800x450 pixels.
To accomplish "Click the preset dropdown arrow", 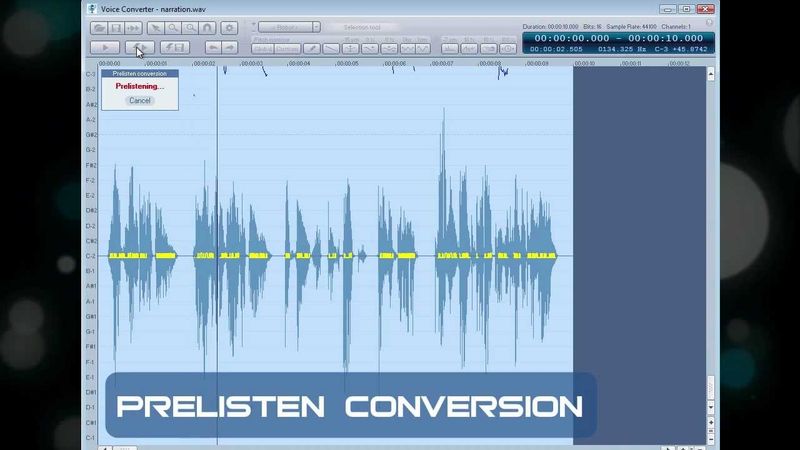I will (x=316, y=27).
